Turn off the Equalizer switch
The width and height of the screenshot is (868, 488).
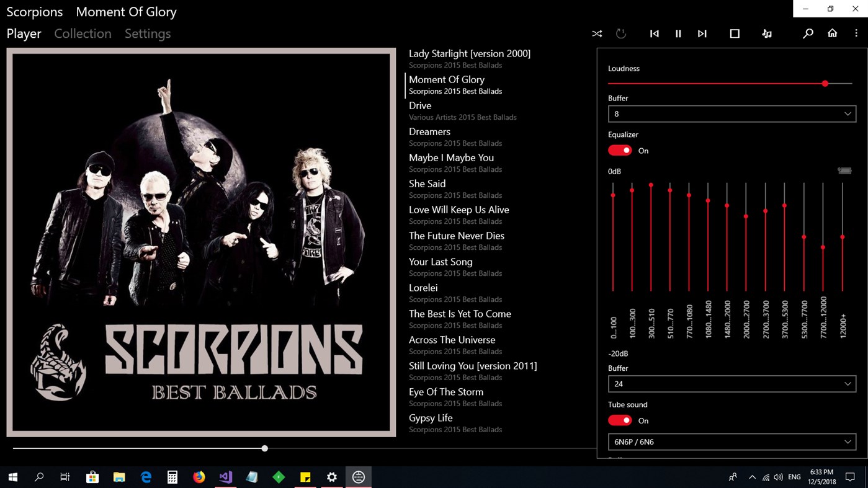pyautogui.click(x=620, y=151)
